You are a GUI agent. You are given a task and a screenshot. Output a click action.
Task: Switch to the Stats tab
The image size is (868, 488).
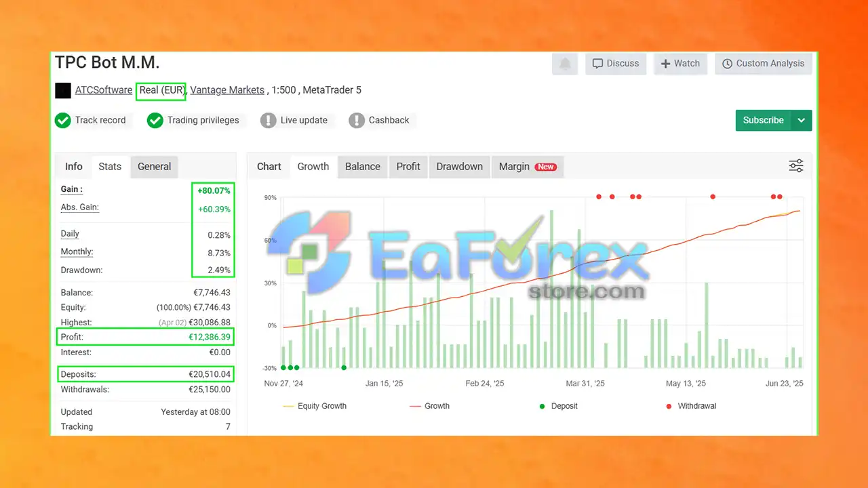pyautogui.click(x=110, y=167)
